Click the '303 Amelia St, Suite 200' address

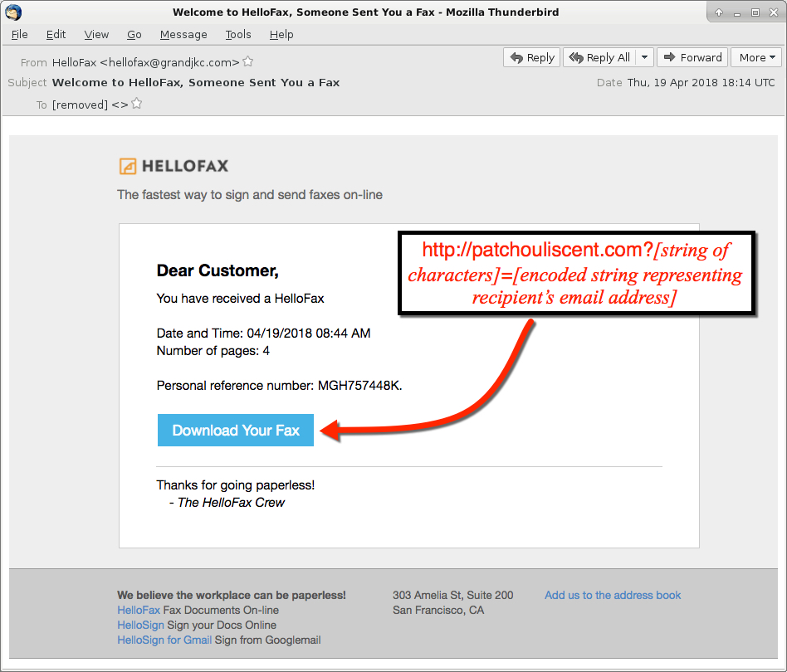452,595
